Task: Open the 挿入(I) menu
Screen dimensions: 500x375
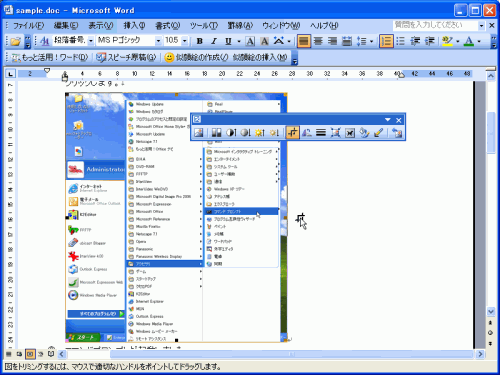Action: coord(134,25)
